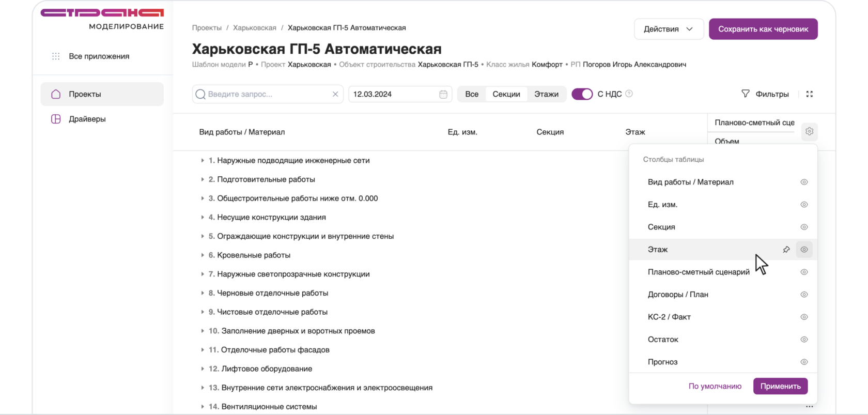The image size is (868, 415).
Task: Click the funnel Filters icon
Action: click(745, 94)
